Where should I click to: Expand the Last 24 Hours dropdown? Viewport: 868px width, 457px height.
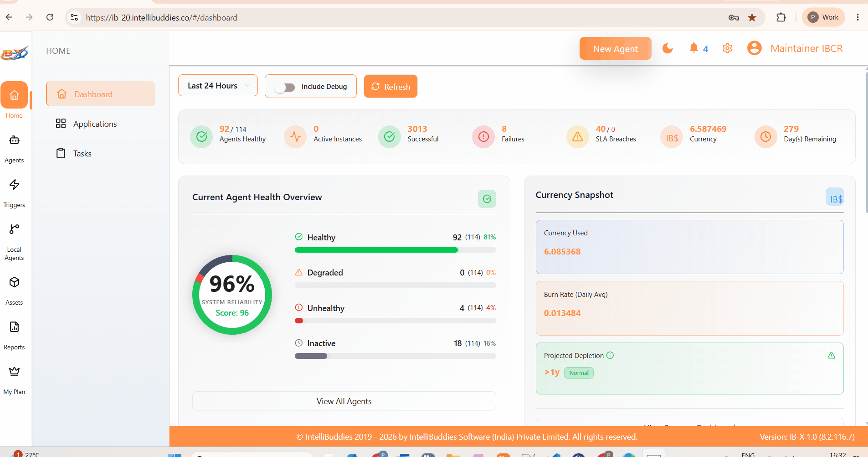(218, 86)
